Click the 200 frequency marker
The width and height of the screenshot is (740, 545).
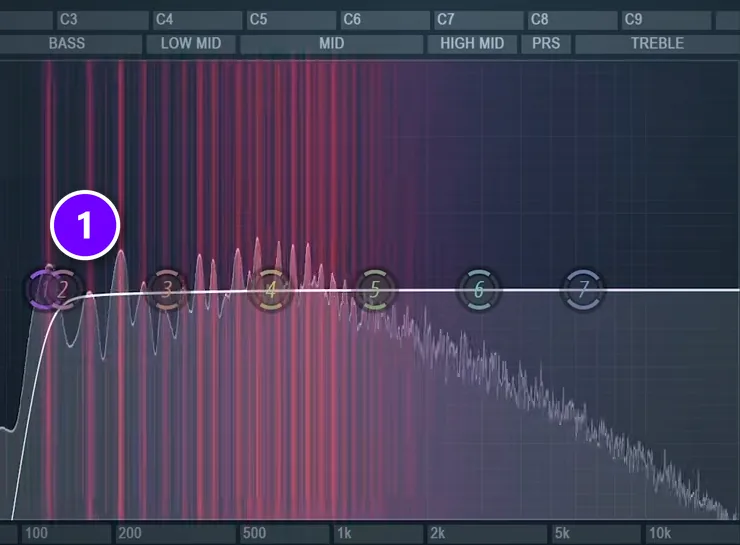click(x=130, y=533)
